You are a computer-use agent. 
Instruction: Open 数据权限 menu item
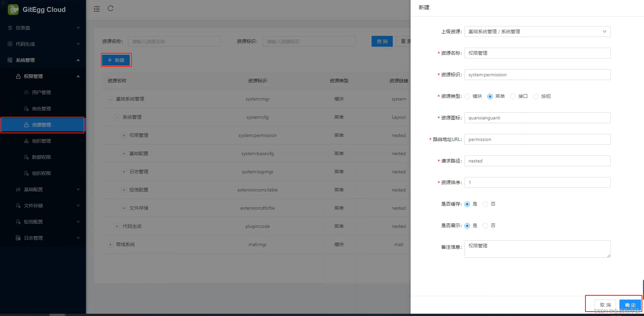(41, 157)
